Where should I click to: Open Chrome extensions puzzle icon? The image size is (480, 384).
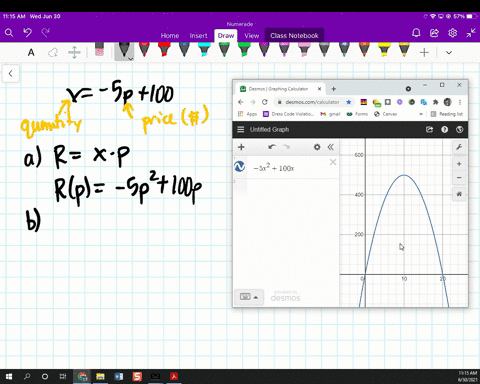(436, 102)
